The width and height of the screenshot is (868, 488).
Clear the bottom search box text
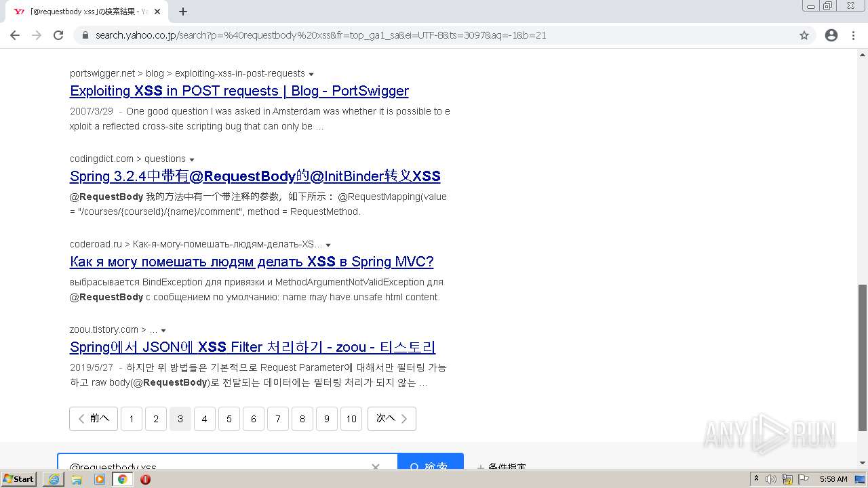(x=376, y=466)
